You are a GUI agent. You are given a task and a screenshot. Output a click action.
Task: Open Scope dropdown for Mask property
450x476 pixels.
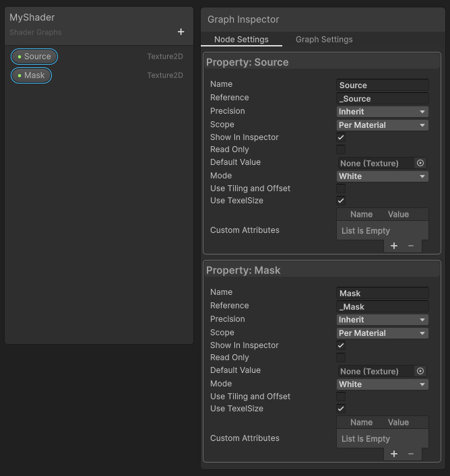[x=382, y=333]
